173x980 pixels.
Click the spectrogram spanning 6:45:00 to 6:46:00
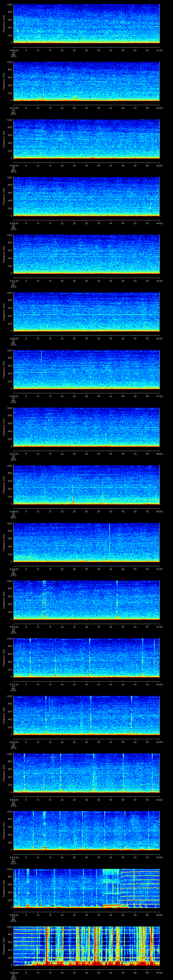(x=87, y=312)
